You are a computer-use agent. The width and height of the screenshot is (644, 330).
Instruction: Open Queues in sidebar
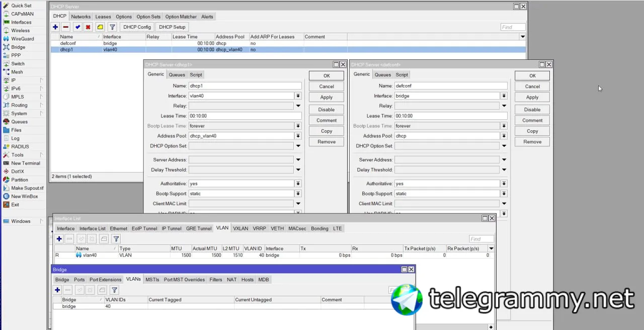click(x=19, y=122)
